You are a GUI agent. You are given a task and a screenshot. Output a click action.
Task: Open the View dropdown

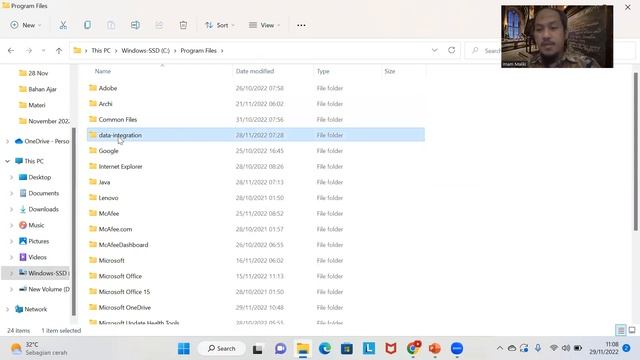pos(264,25)
